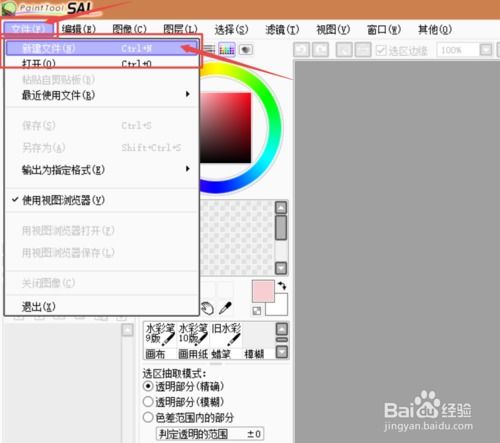
Task: Select the 模糊 blur tool
Action: [x=258, y=353]
